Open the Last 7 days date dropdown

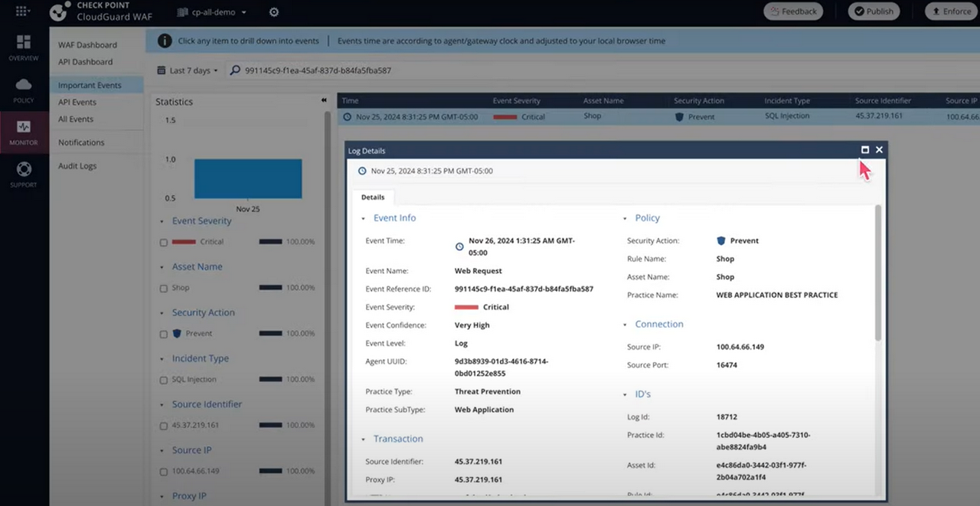tap(189, 70)
